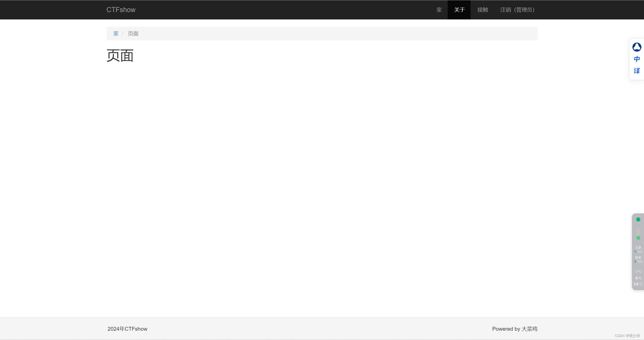The image size is (644, 340).
Task: Open the 家 home menu item
Action: click(x=440, y=9)
